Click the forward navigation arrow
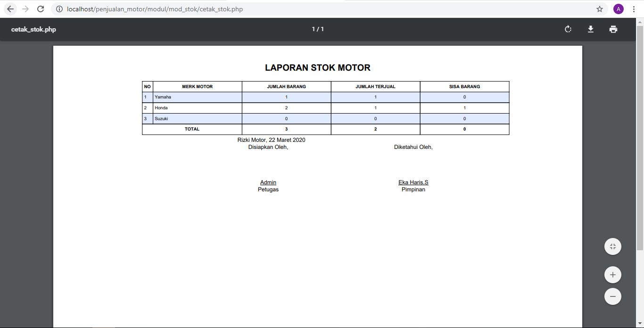 pos(25,8)
